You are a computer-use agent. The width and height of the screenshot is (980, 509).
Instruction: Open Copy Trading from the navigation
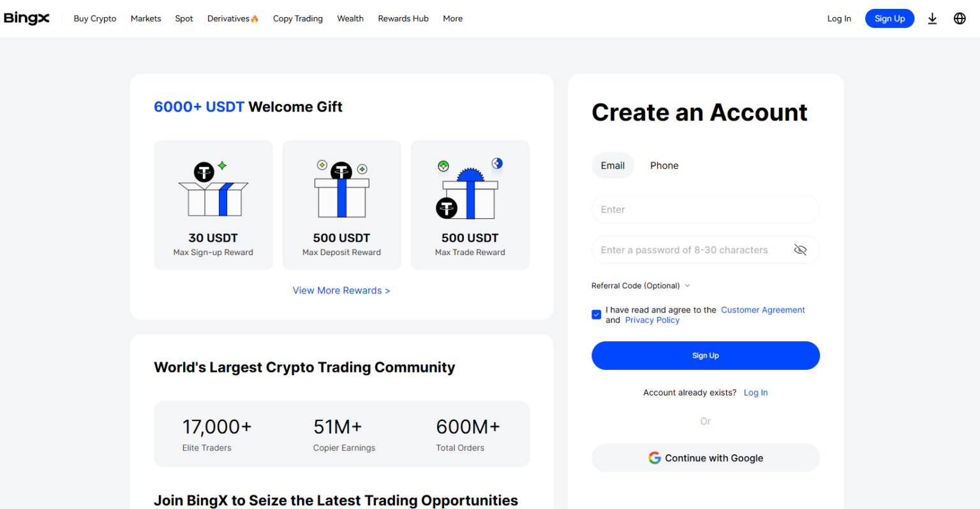point(298,18)
